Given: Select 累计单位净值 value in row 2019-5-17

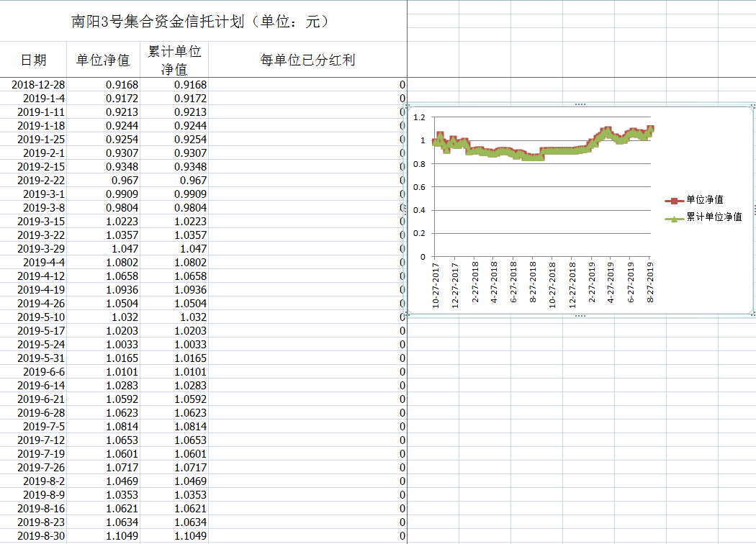Looking at the screenshot, I should [174, 331].
